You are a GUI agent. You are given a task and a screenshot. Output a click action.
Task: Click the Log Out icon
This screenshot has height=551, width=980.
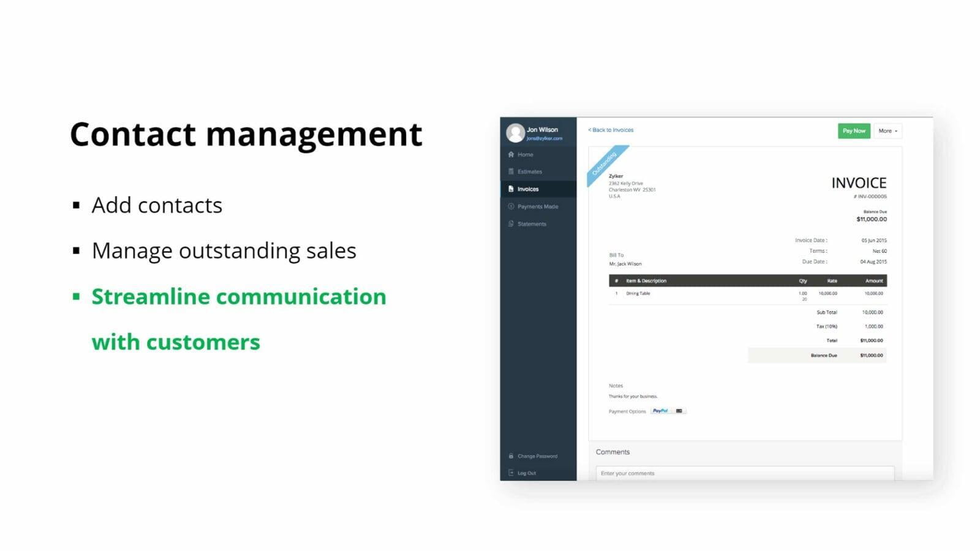[x=511, y=473]
